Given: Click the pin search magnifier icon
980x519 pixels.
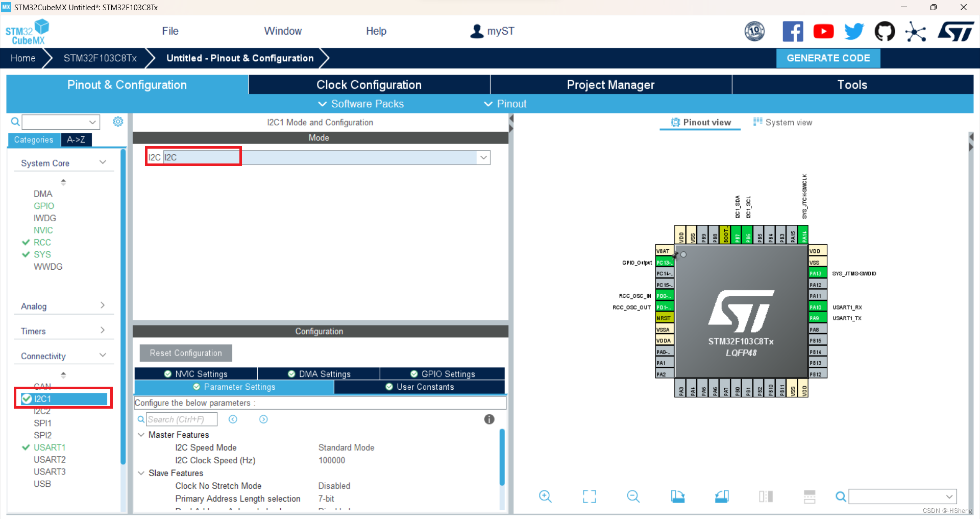Looking at the screenshot, I should [841, 496].
